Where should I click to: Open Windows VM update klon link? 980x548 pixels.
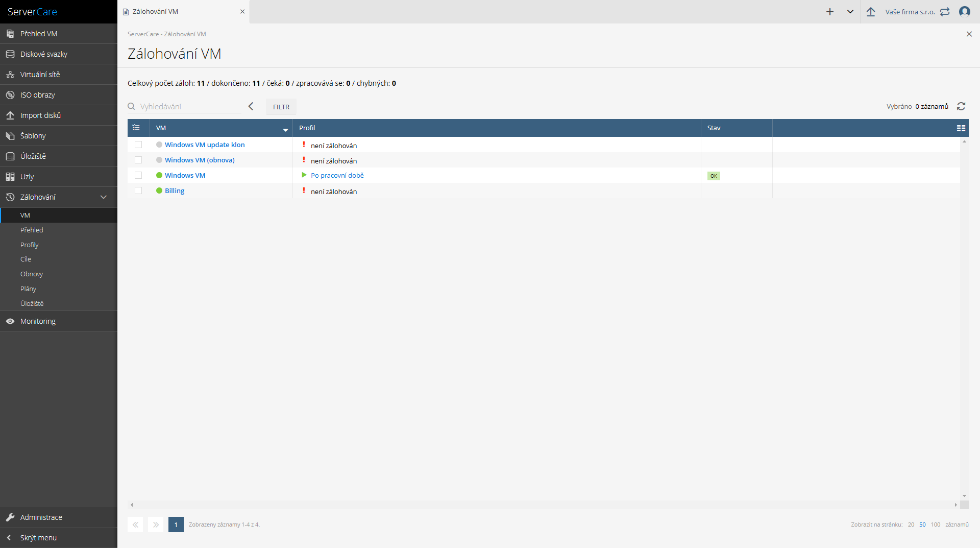point(205,145)
